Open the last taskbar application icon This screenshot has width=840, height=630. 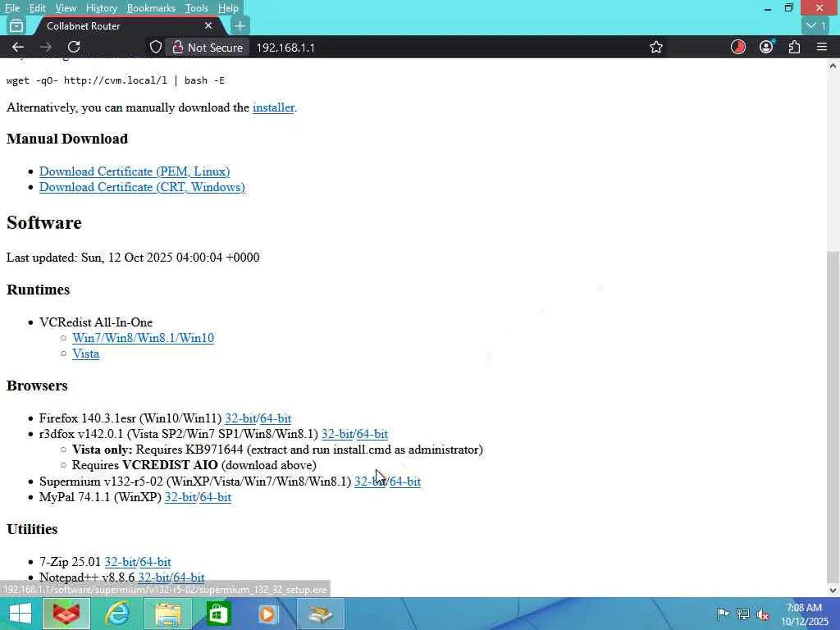pos(320,614)
